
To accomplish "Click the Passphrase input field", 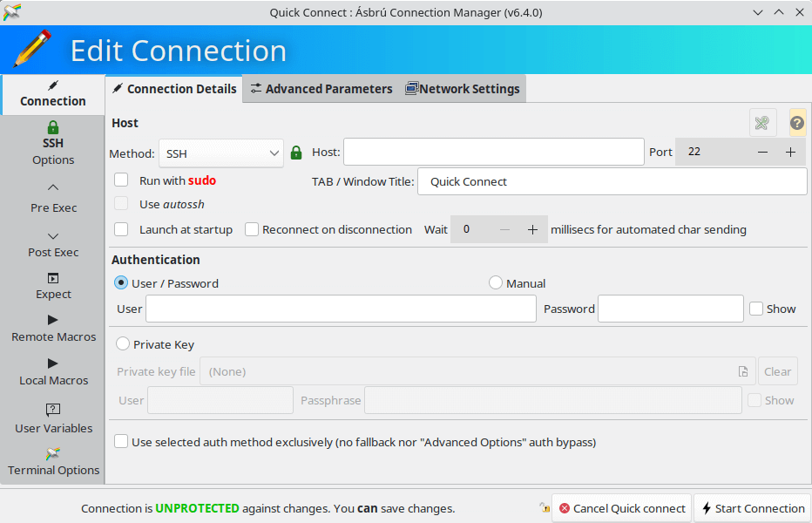I will tap(553, 400).
